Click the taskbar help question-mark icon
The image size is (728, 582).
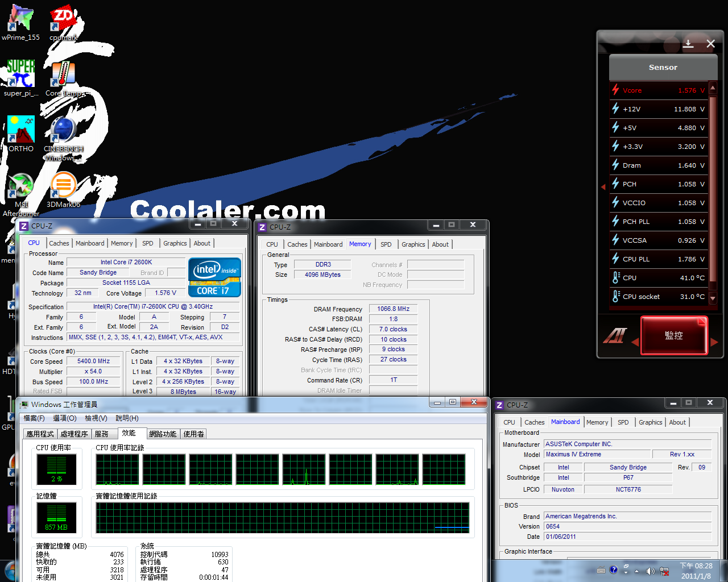(613, 569)
